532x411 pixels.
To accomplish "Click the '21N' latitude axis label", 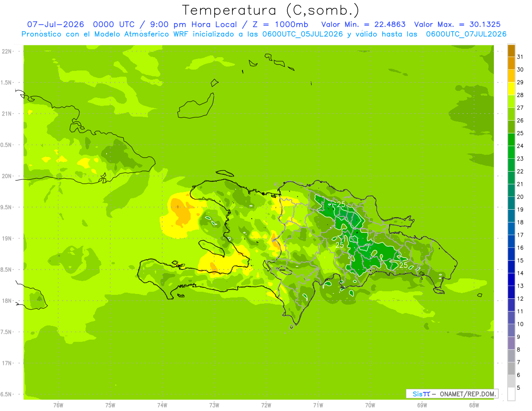I will click(7, 114).
